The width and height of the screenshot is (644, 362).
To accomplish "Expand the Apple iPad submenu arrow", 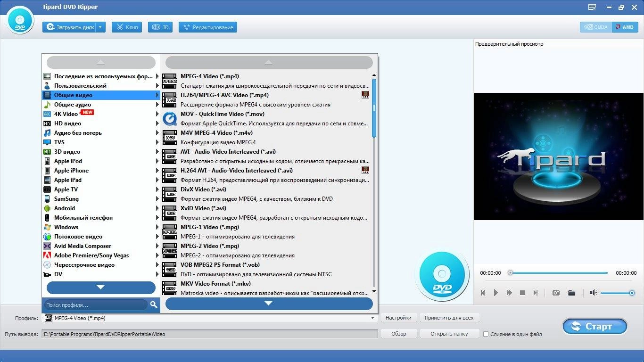I will (157, 180).
